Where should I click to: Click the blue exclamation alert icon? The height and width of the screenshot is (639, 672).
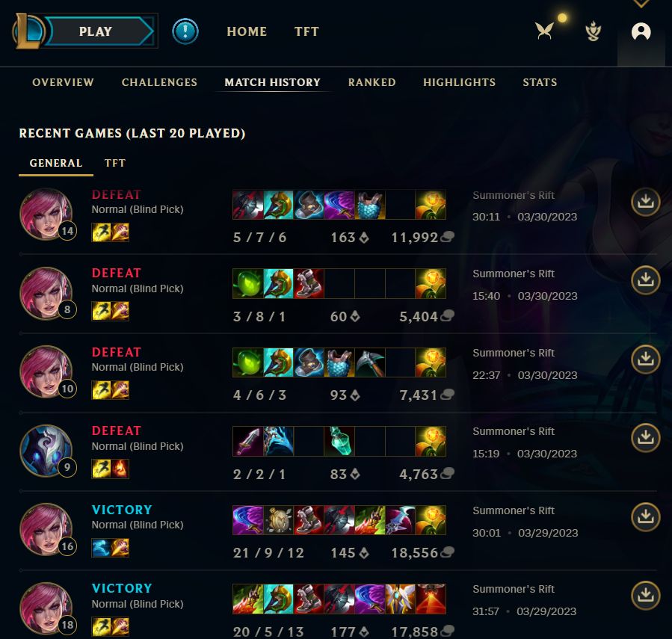[185, 31]
